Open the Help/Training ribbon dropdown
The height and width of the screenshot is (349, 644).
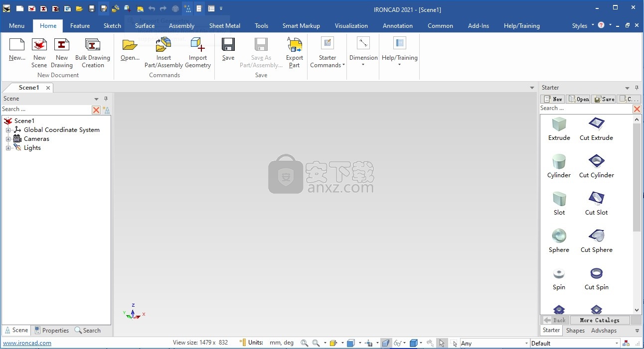coord(399,52)
